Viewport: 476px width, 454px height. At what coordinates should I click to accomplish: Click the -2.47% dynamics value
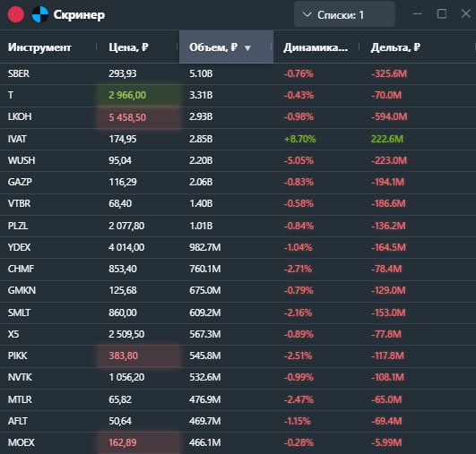299,399
